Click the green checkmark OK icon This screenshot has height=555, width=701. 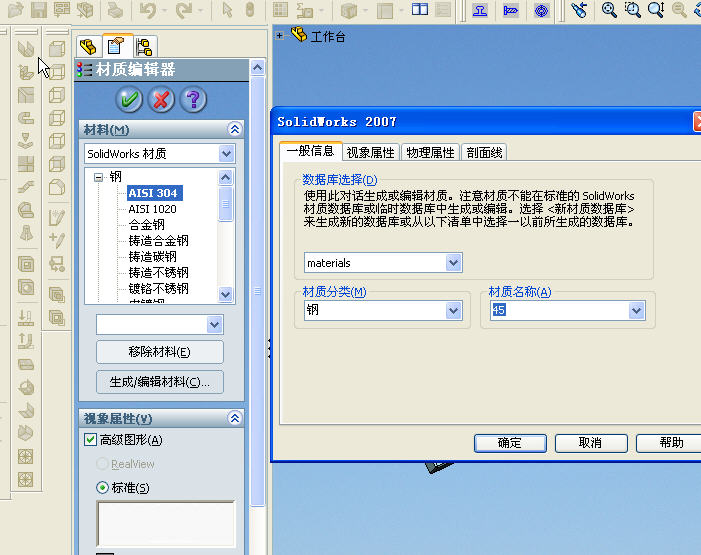129,99
